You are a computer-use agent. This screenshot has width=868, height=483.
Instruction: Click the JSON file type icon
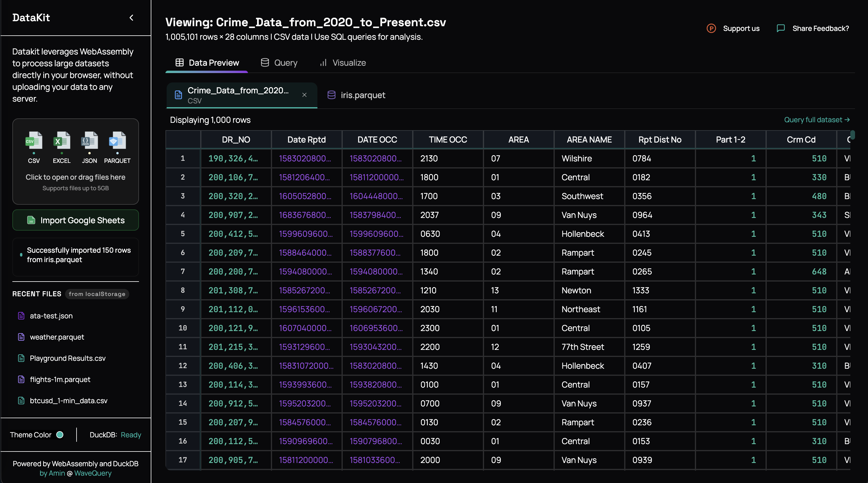pos(89,140)
